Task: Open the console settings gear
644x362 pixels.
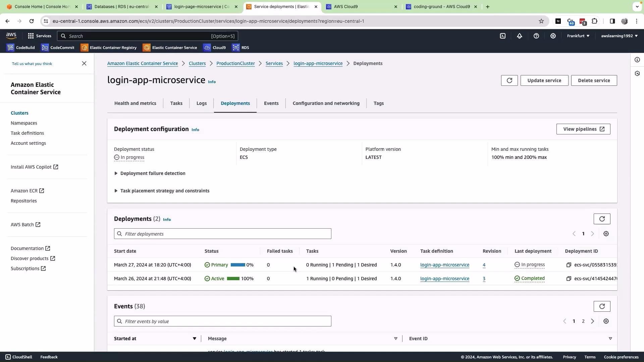Action: pos(553,36)
